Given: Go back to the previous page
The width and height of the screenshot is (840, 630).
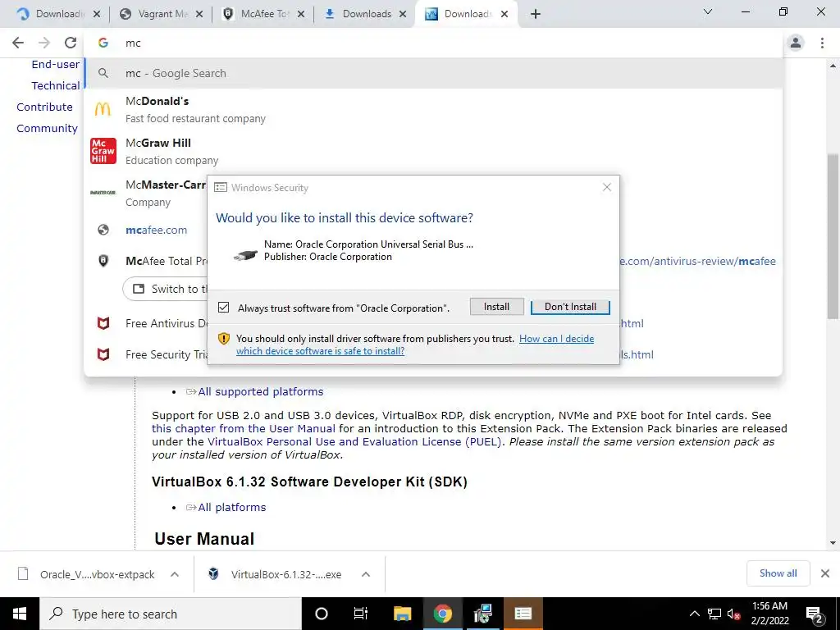Looking at the screenshot, I should click(18, 43).
